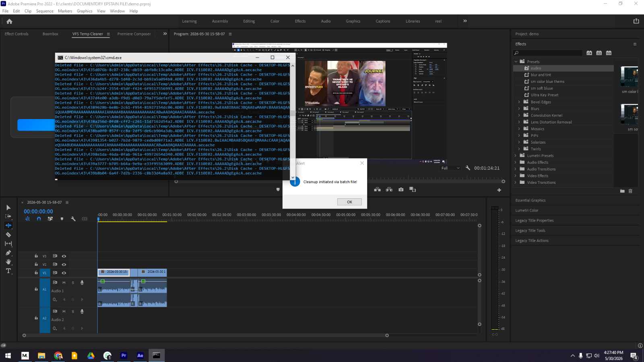Open the Effects panel hamburger menu
Screen dimensions: 644x362
(635, 44)
